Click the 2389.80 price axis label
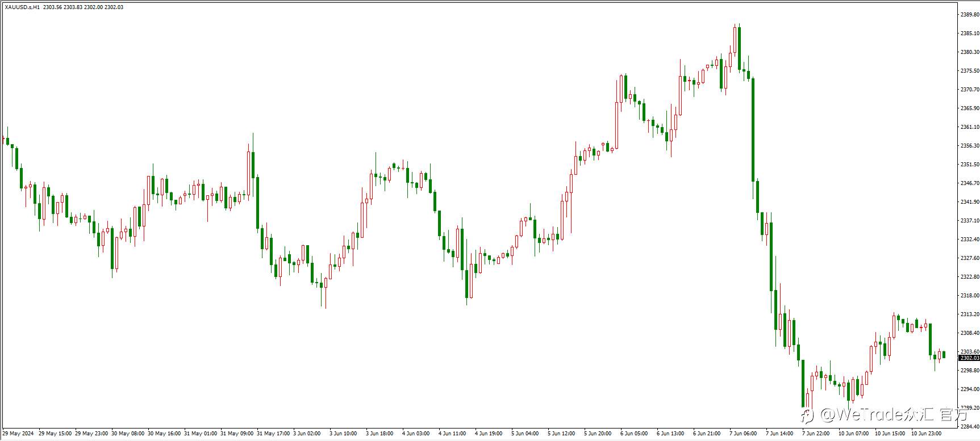 coord(969,14)
